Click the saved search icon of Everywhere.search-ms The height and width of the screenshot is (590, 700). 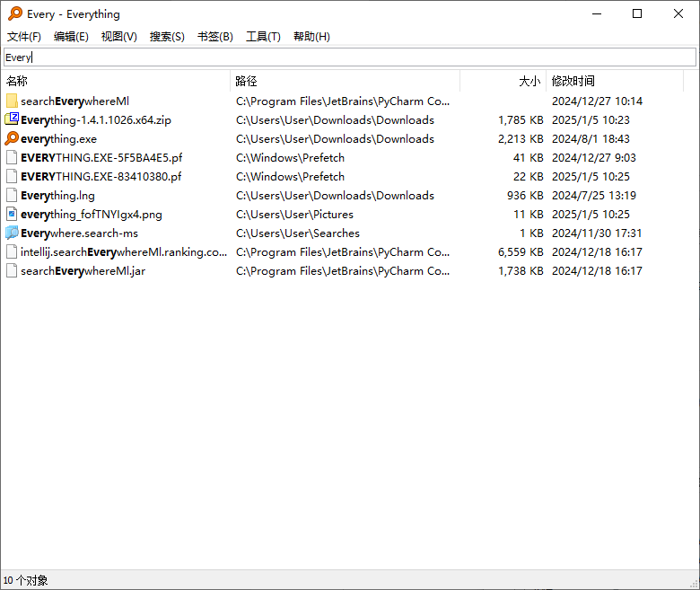tap(12, 233)
